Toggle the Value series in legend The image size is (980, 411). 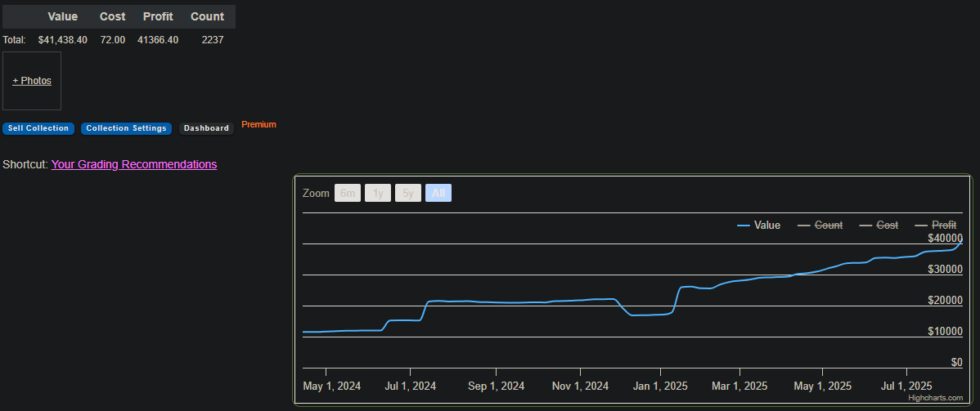click(x=759, y=225)
